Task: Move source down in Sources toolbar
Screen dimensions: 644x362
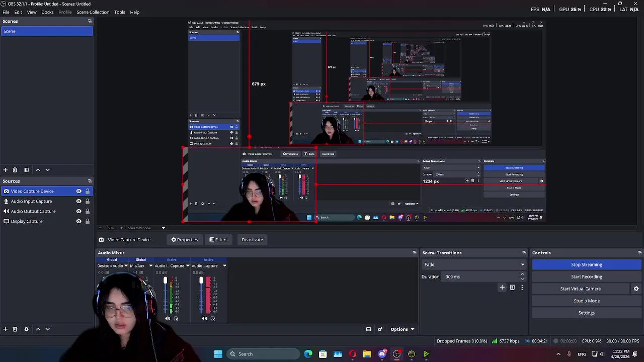Action: (47, 329)
